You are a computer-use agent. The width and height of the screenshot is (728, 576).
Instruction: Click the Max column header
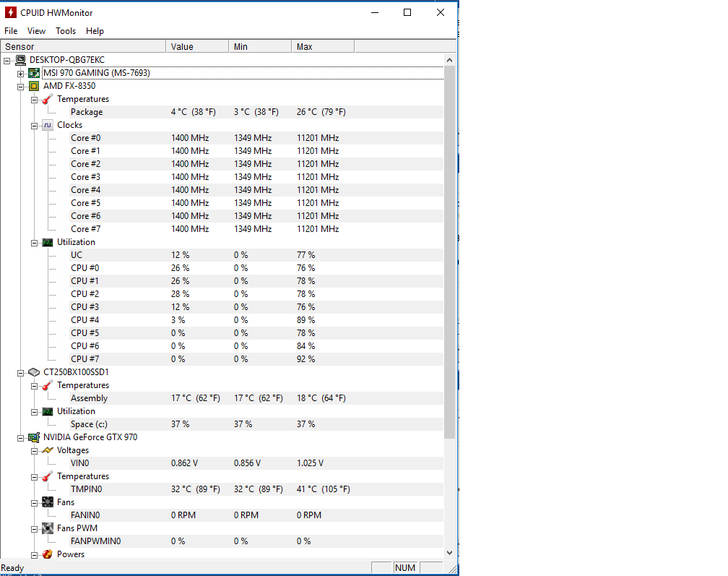pos(323,46)
